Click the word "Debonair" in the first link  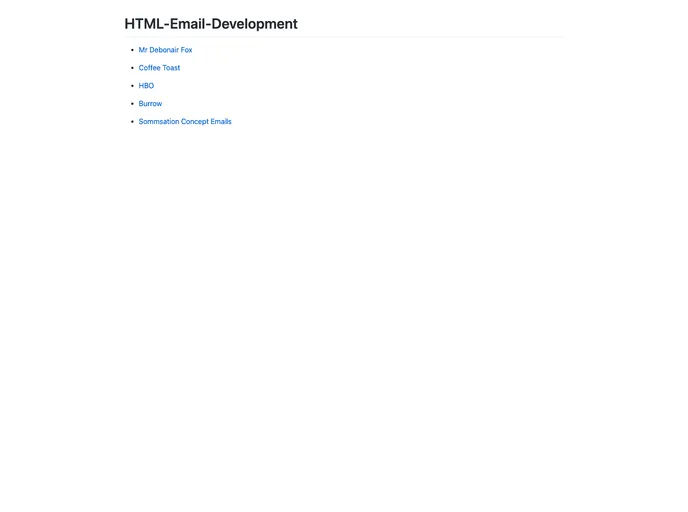(x=164, y=50)
